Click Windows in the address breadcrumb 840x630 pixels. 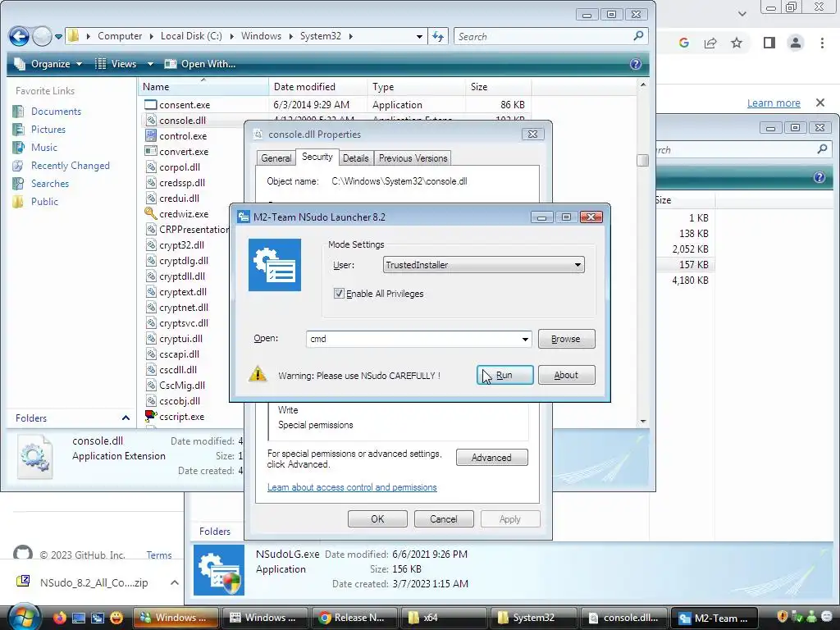pos(261,36)
